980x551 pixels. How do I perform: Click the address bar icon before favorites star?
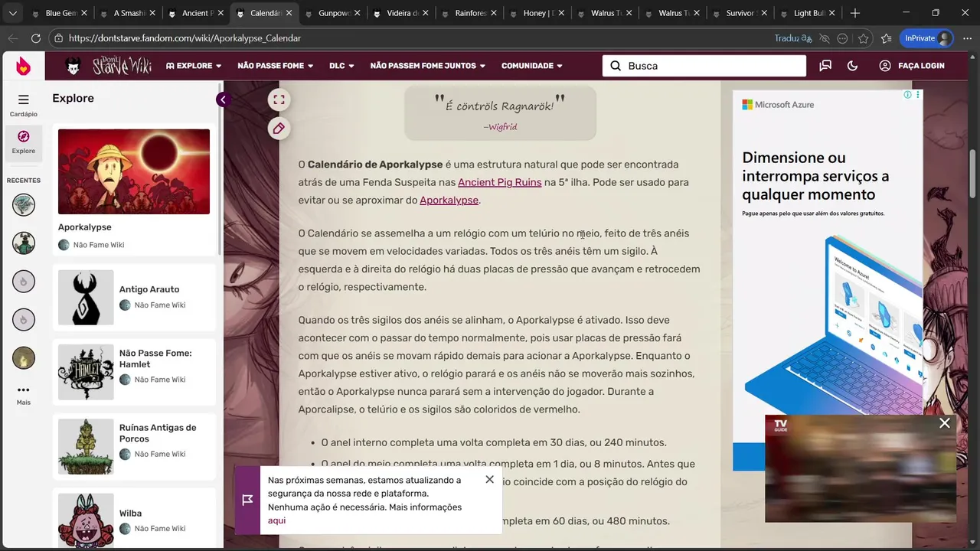(x=843, y=38)
